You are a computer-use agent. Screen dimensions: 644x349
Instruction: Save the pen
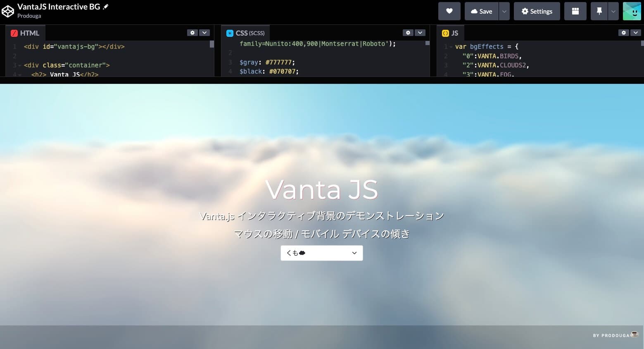[x=482, y=11]
